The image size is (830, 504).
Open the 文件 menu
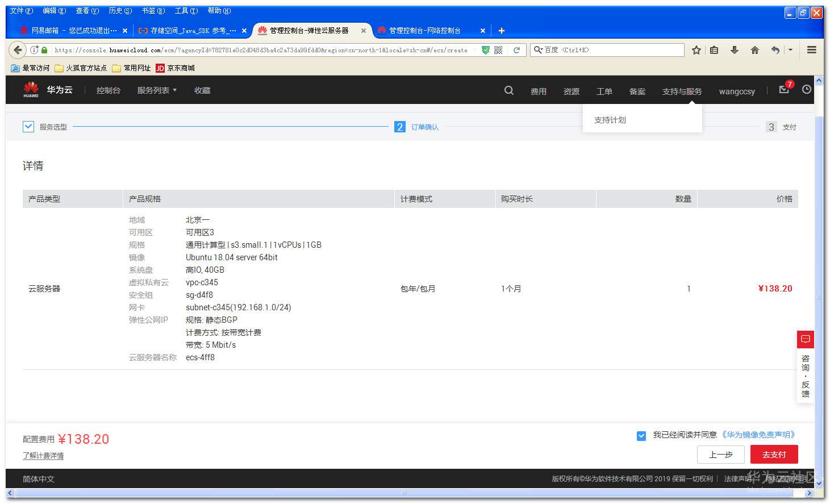point(22,11)
